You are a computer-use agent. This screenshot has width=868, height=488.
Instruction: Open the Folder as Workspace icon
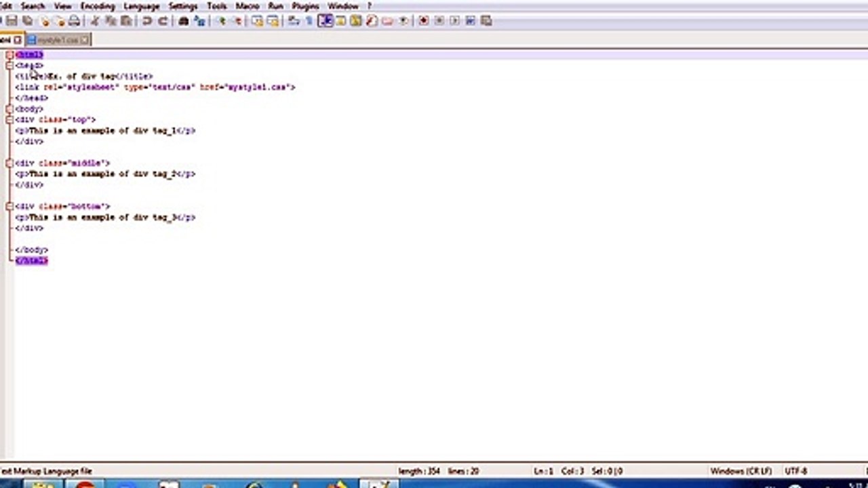tap(387, 21)
